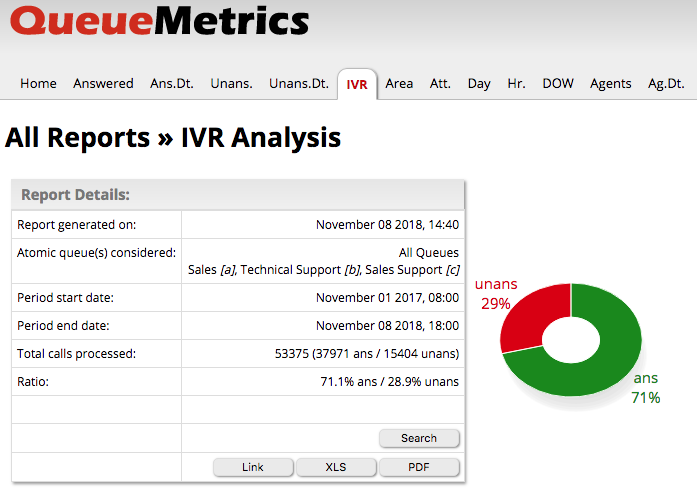Switch to the Att. tab
This screenshot has height=497, width=697.
(x=440, y=84)
